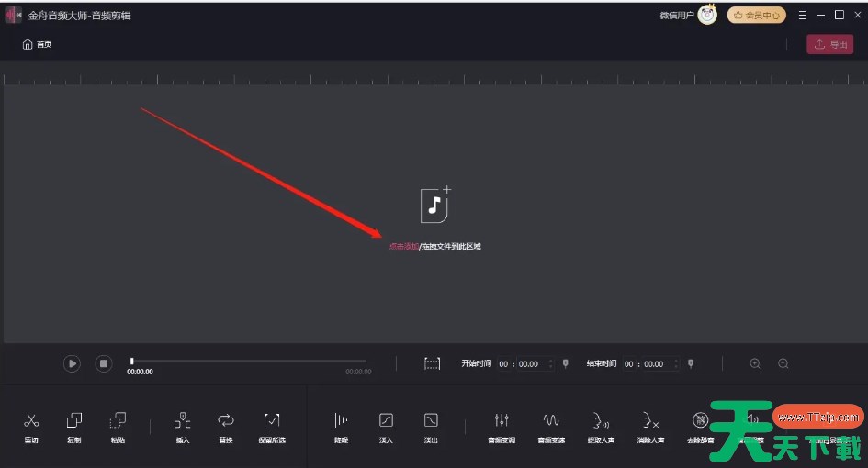The width and height of the screenshot is (868, 468).
Task: Adjust the start time stepper arrows
Action: point(550,364)
